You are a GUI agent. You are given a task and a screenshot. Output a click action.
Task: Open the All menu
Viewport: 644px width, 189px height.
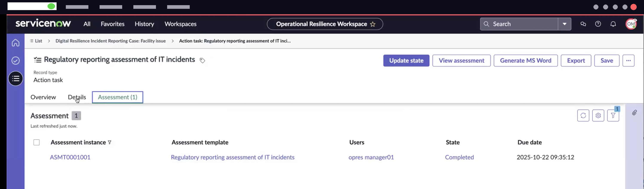pos(87,24)
